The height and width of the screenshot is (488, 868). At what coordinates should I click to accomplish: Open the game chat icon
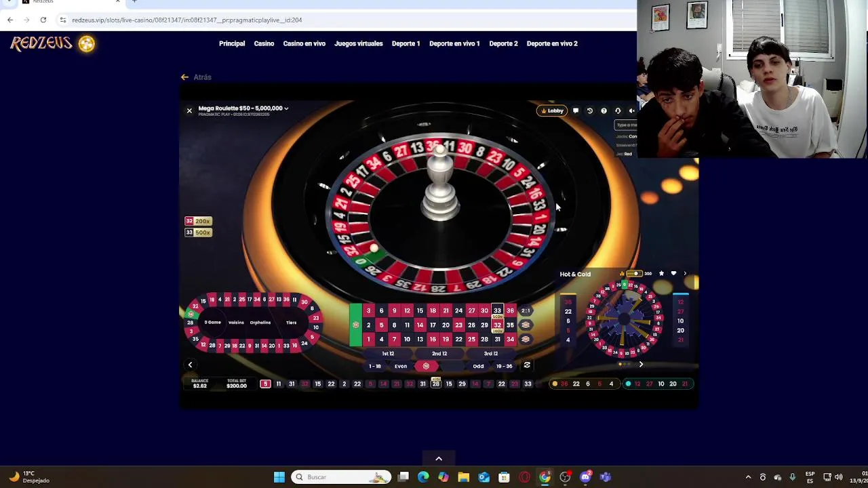[x=576, y=110]
